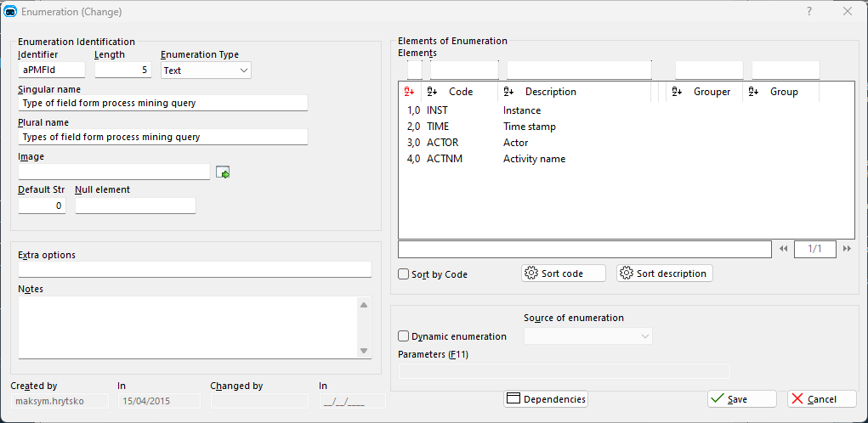Select the TIME Time stamp row
This screenshot has height=423, width=868.
pos(627,127)
